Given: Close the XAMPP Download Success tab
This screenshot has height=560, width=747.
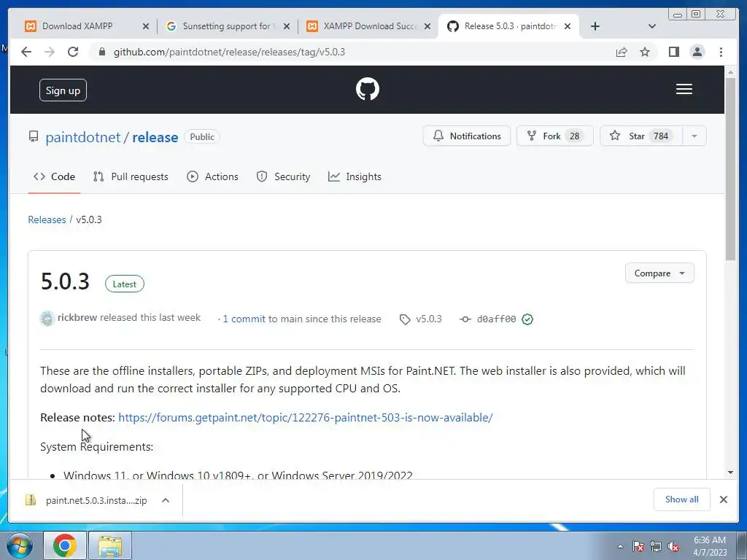Looking at the screenshot, I should point(427,26).
